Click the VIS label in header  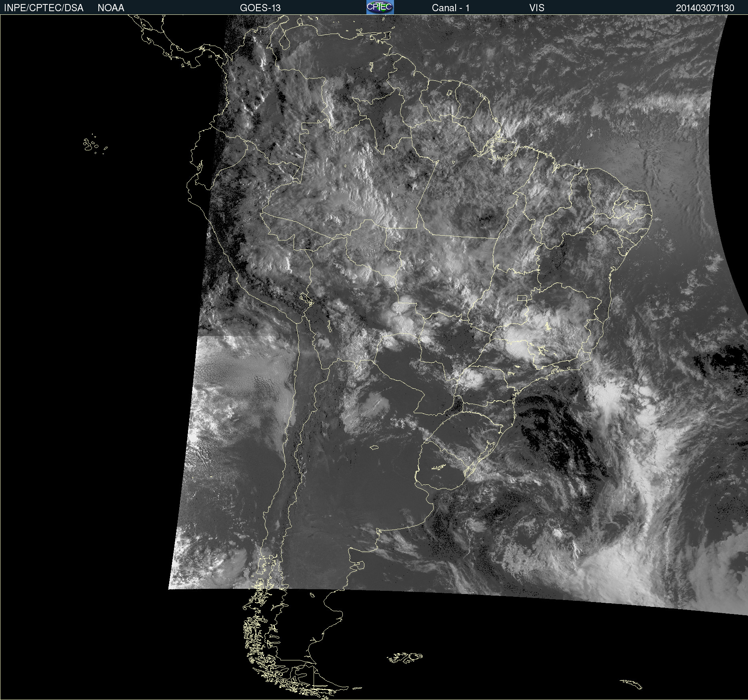pos(537,8)
